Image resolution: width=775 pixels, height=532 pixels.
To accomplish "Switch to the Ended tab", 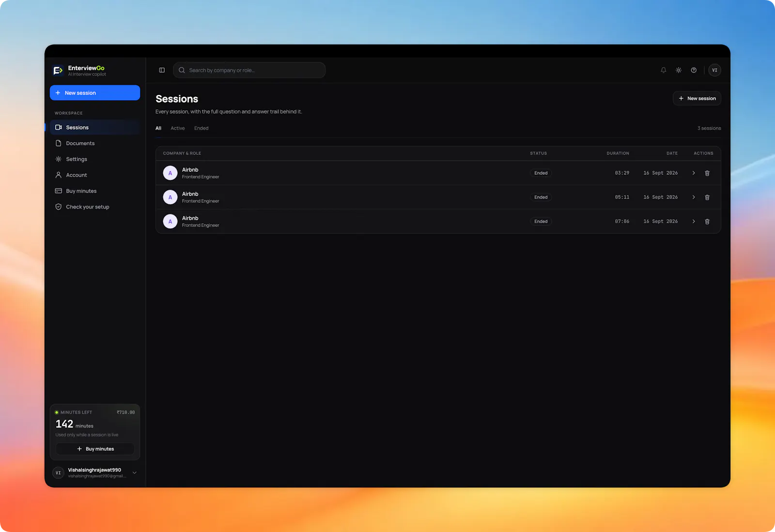I will pos(201,128).
